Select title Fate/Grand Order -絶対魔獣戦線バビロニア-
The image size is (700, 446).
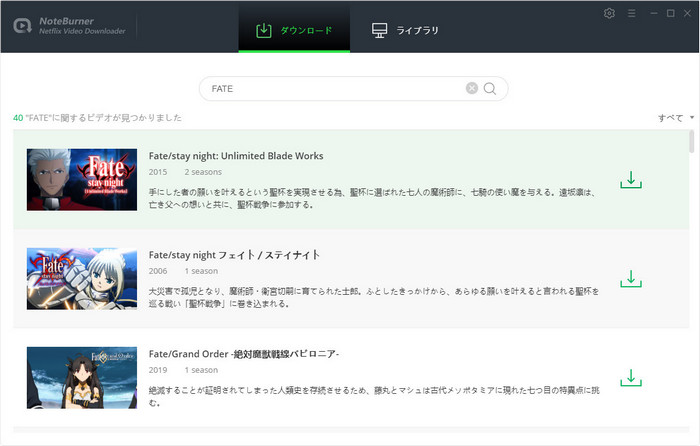pyautogui.click(x=244, y=354)
